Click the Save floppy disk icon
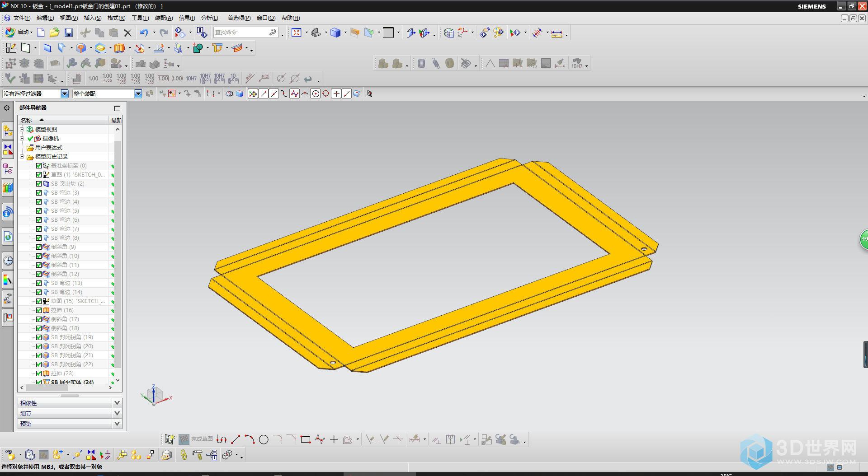868x476 pixels. (x=69, y=33)
